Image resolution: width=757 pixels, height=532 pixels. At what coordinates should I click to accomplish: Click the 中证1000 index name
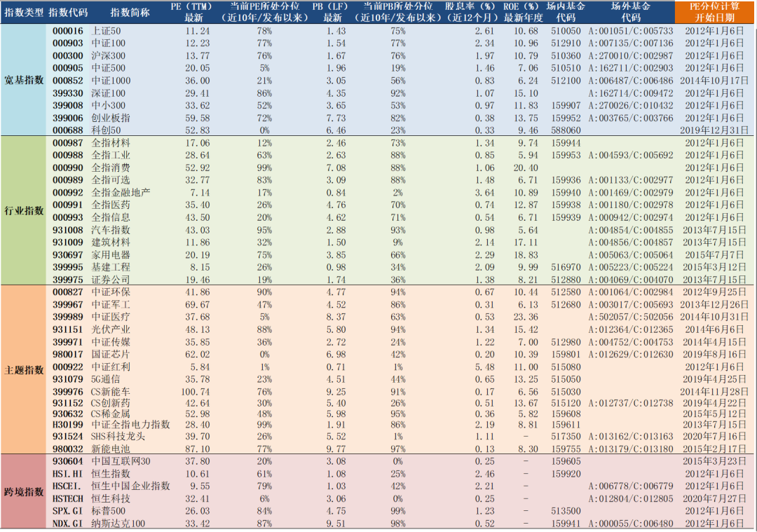pos(111,81)
